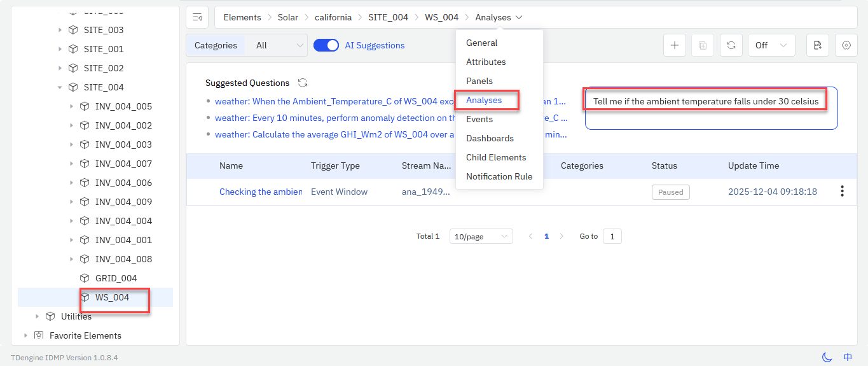Open the Checking the ambient analysis link

260,192
